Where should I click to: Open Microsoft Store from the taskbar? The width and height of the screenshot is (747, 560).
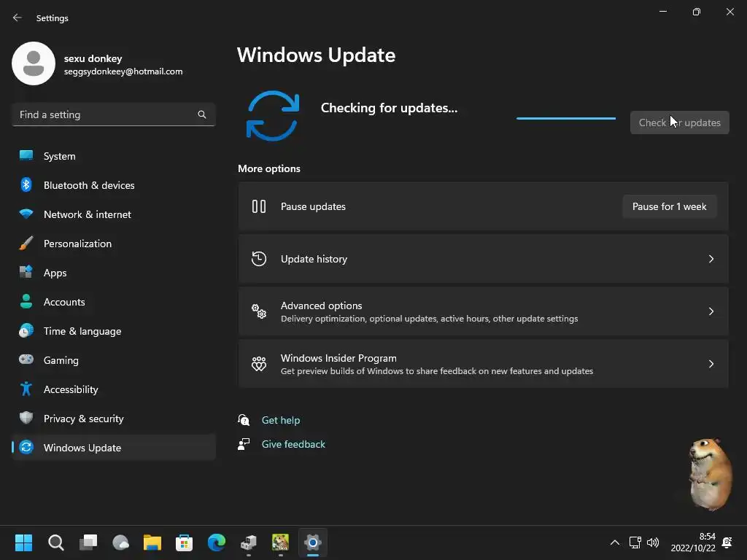(x=185, y=542)
